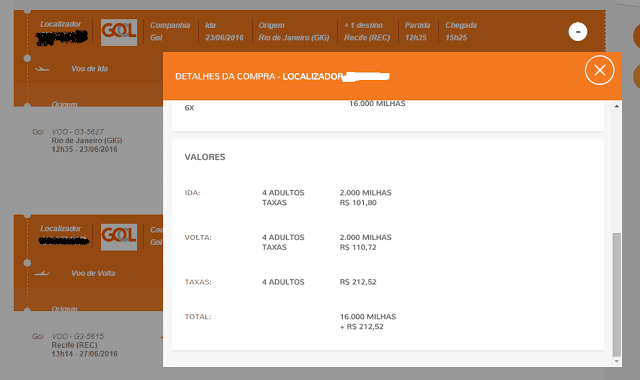Click flight VOO - G3-5615 entry
This screenshot has height=380, width=640.
click(x=78, y=336)
